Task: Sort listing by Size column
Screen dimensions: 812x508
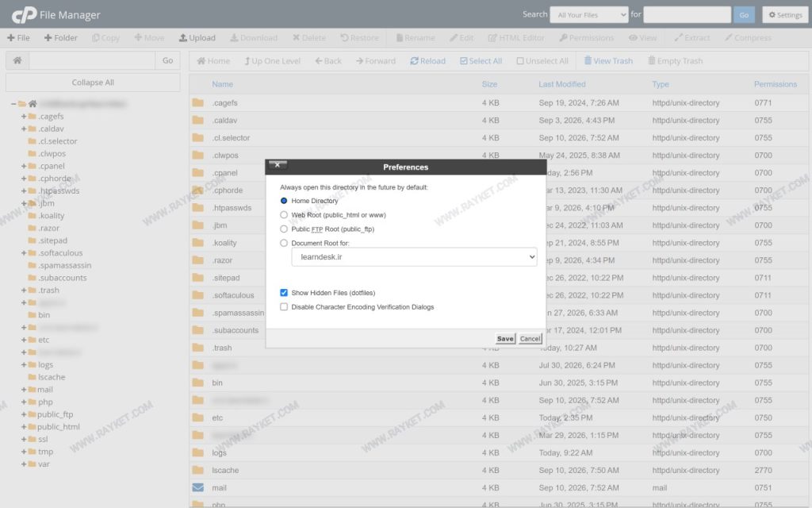Action: tap(489, 84)
